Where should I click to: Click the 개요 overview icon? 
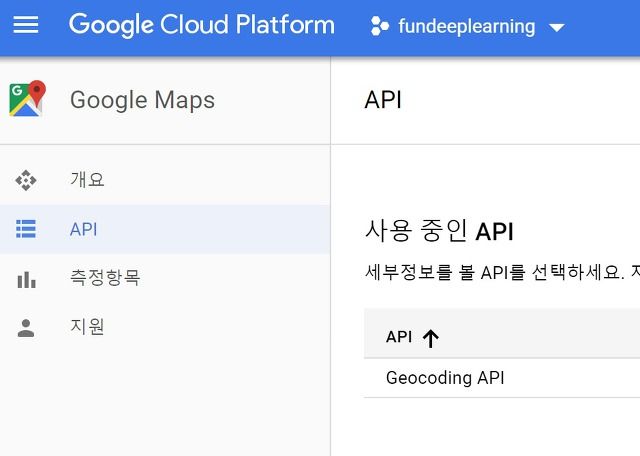pos(26,180)
